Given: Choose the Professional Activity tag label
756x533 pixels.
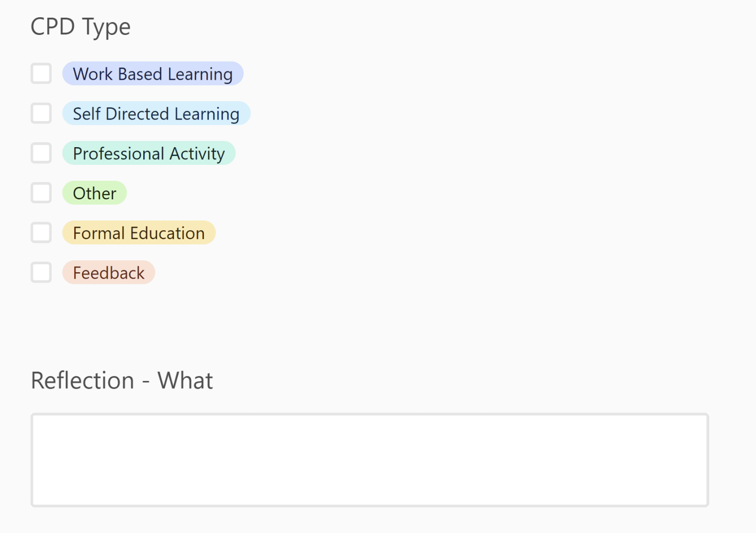Looking at the screenshot, I should point(149,154).
